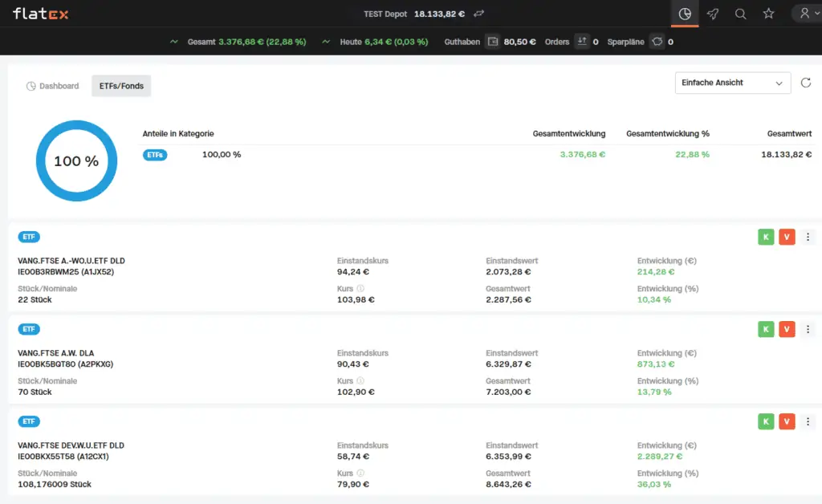822x504 pixels.
Task: Click Kurs info icon for VANG.FTSE A.-WO.U.ETF DLD
Action: (x=360, y=289)
